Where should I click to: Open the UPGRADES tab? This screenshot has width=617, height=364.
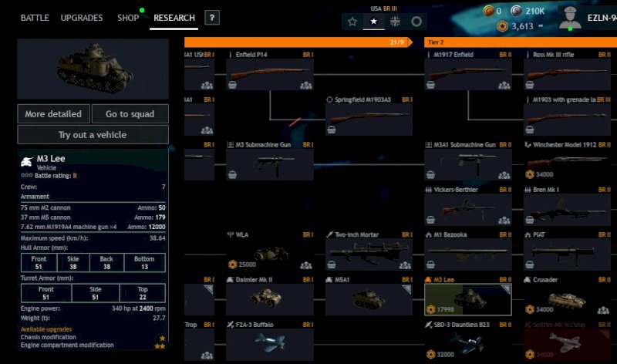(x=82, y=18)
